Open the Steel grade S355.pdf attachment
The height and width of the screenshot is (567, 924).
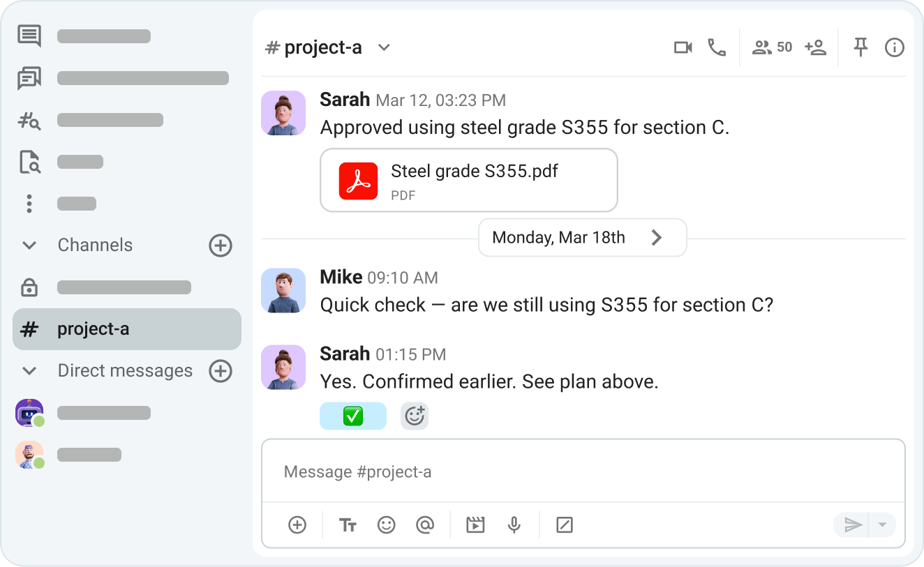tap(468, 179)
